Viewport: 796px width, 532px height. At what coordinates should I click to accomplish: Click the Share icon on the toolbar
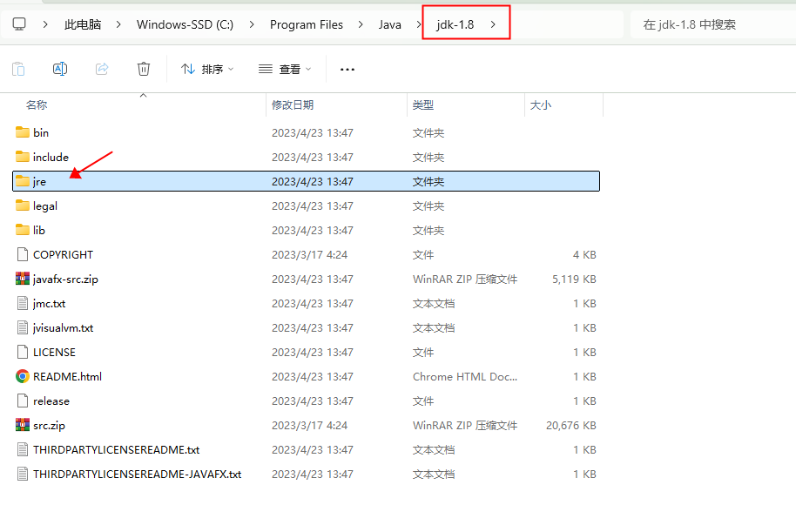[x=101, y=68]
